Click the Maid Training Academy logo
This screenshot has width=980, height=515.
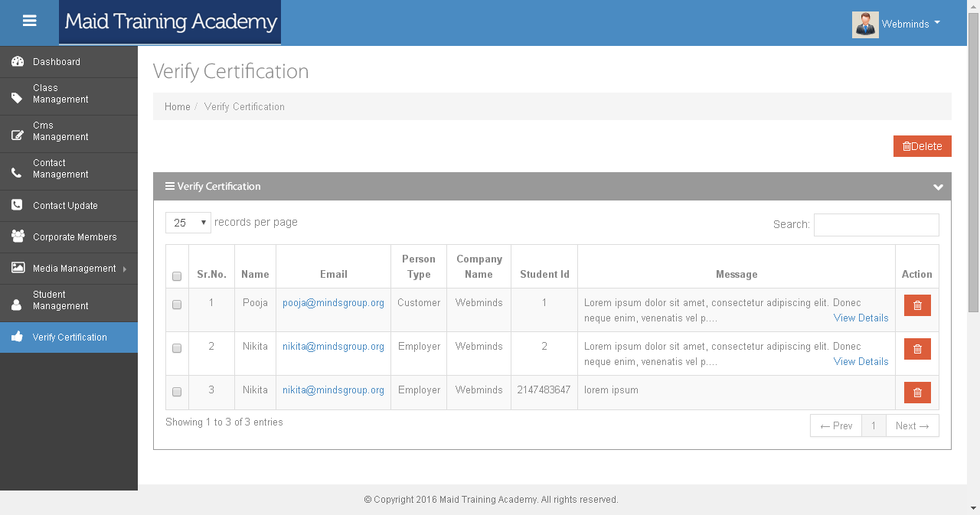coord(170,22)
